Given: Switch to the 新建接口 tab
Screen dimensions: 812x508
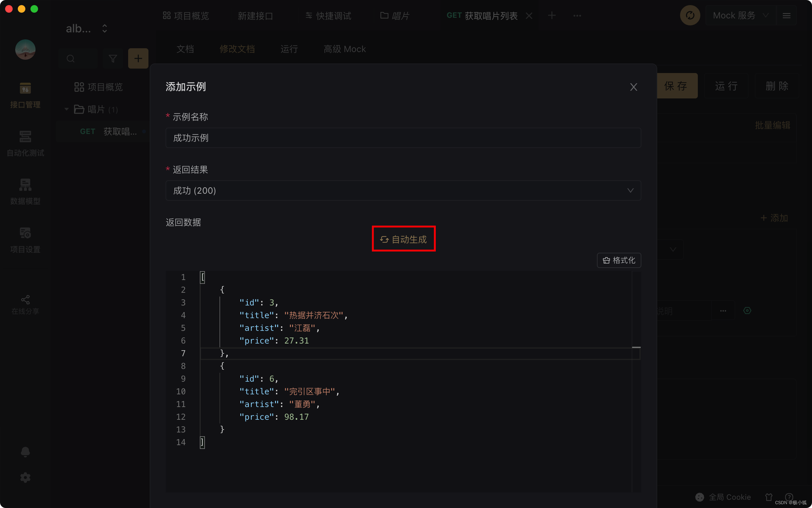Looking at the screenshot, I should [x=255, y=16].
